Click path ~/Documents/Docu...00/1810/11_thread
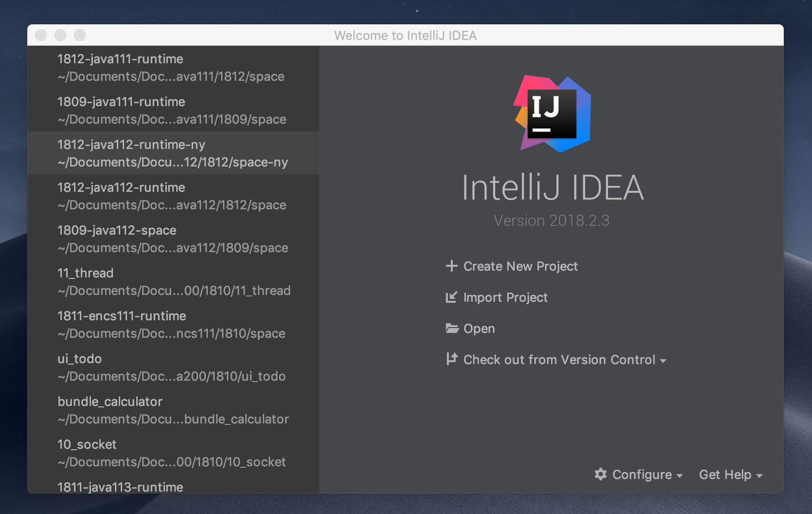Image resolution: width=812 pixels, height=514 pixels. point(174,291)
